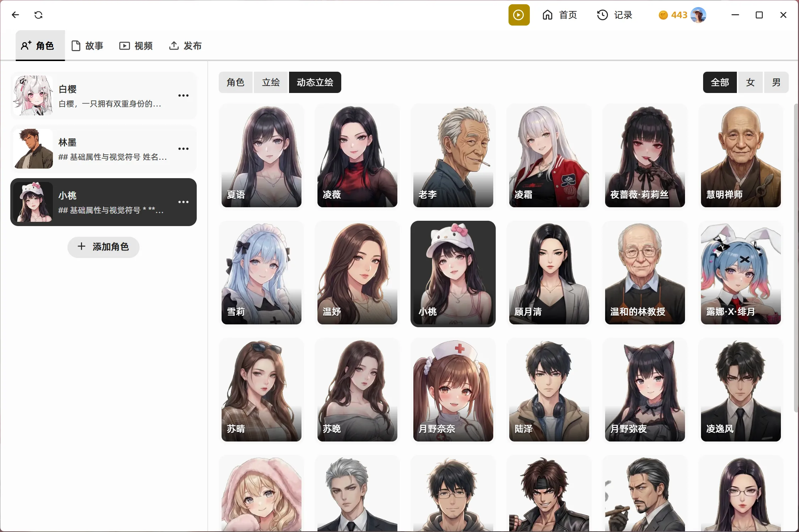
Task: Choose the 月野弥夜 character card
Action: tap(645, 391)
